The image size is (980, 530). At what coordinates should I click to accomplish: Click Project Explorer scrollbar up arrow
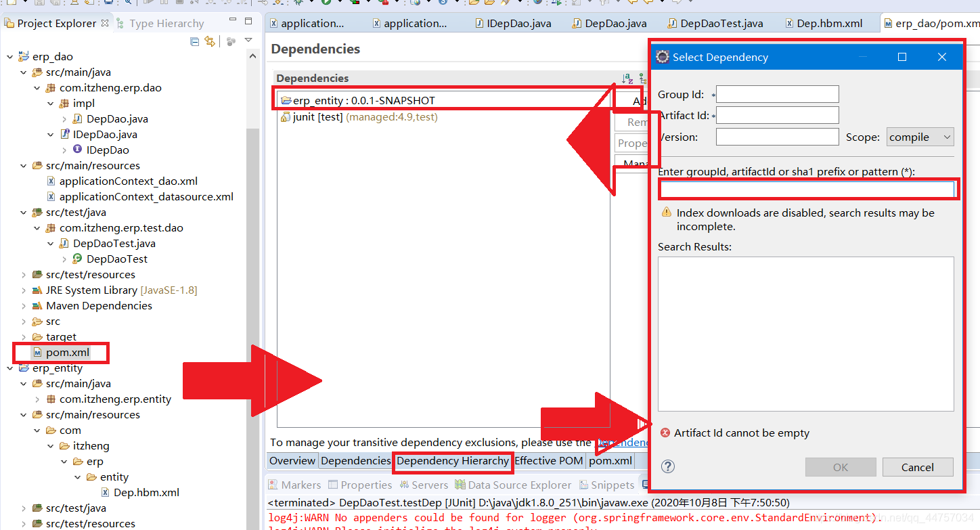pos(253,56)
